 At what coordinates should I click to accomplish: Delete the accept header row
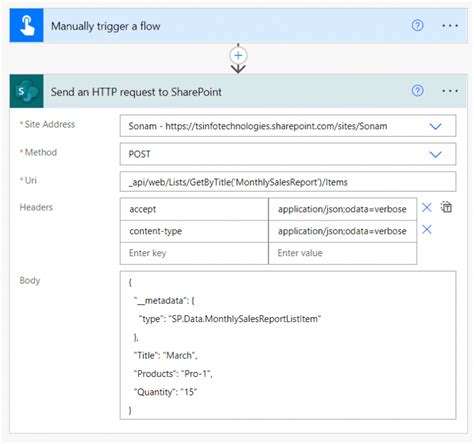point(427,208)
